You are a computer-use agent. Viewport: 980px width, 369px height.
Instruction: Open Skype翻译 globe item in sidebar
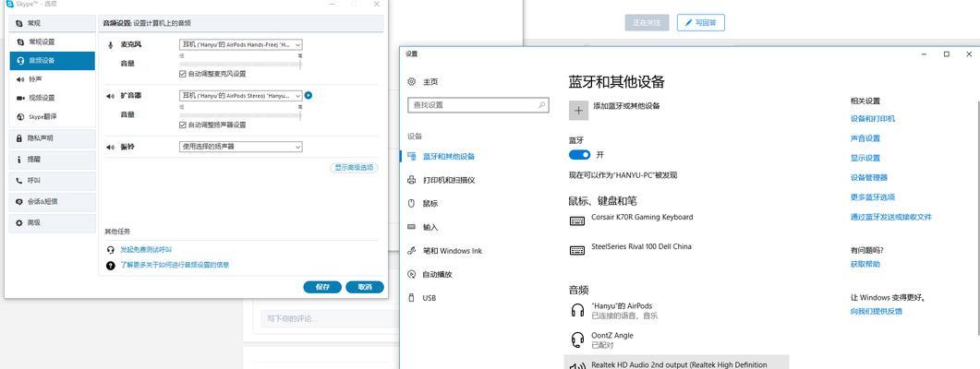(53, 117)
